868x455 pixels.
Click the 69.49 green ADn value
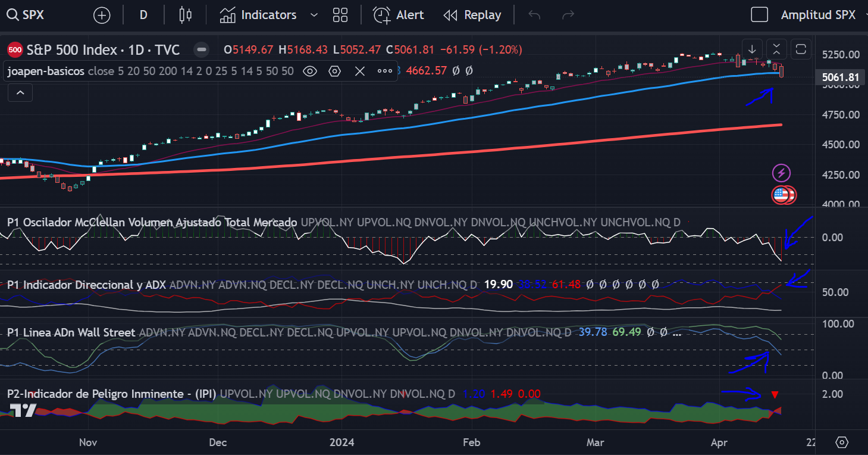627,332
